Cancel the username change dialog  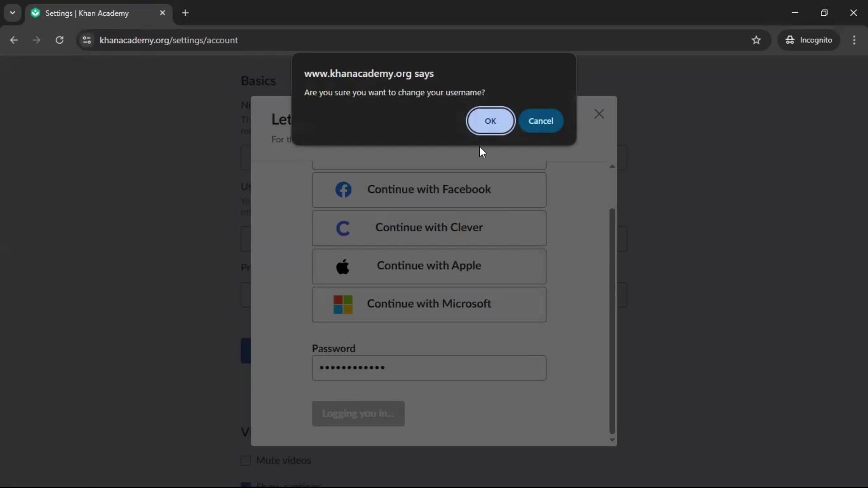click(541, 121)
